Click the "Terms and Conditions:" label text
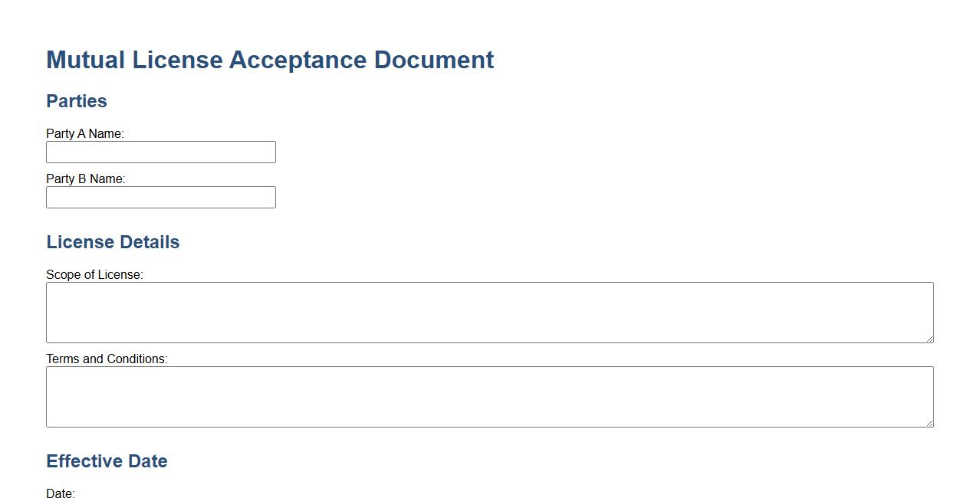The image size is (980, 498). point(107,359)
